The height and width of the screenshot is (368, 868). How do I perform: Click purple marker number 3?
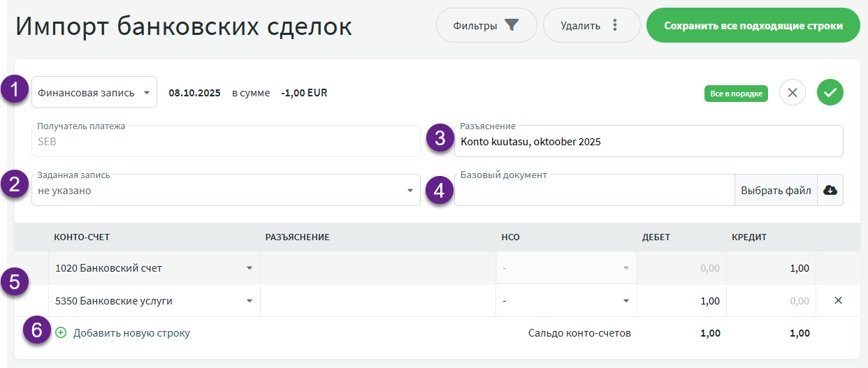[x=440, y=138]
